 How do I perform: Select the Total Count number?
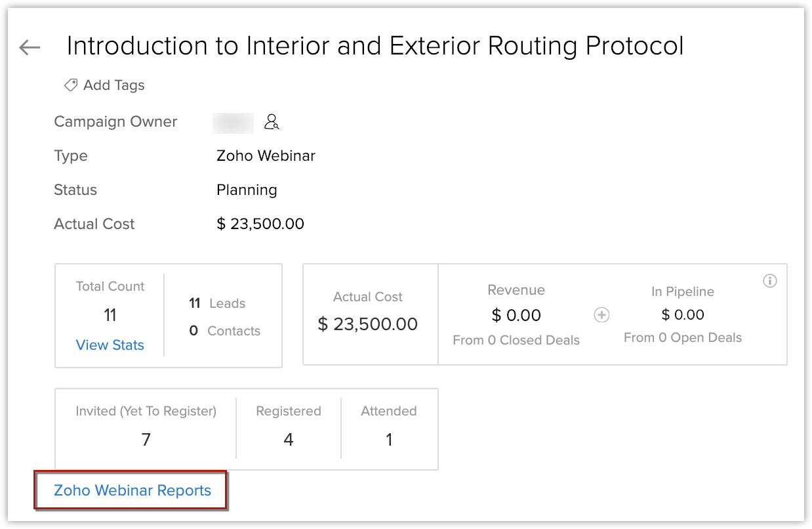tap(110, 316)
